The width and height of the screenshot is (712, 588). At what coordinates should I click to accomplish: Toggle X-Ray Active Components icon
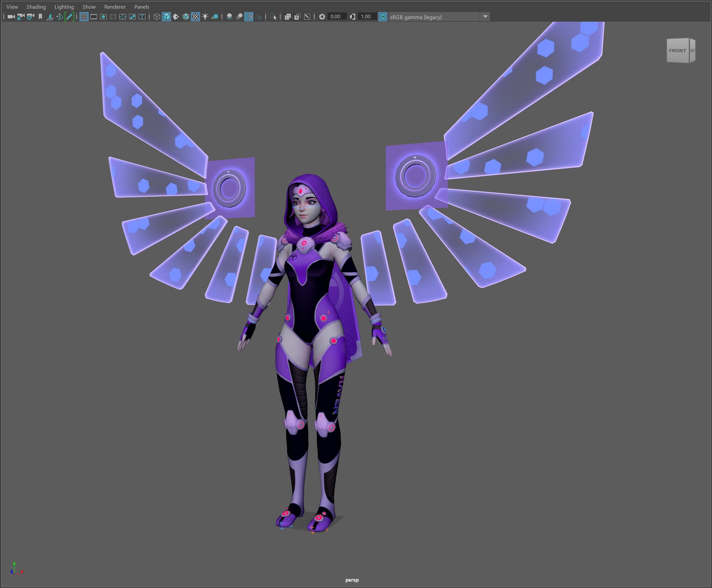(297, 17)
